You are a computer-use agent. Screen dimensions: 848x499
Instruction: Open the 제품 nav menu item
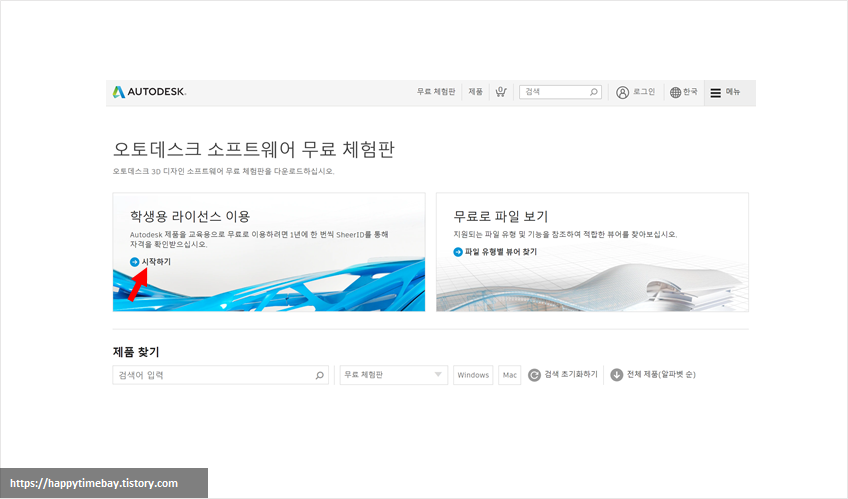click(x=475, y=92)
